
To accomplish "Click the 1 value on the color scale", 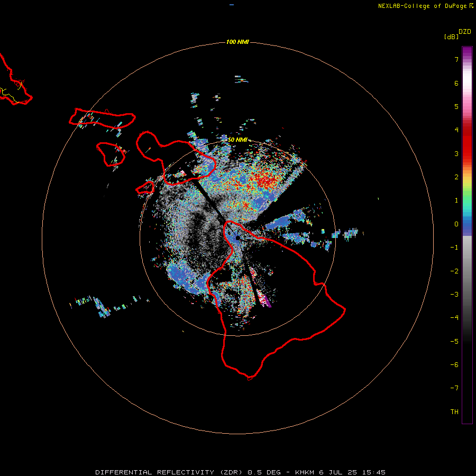I will pos(456,200).
